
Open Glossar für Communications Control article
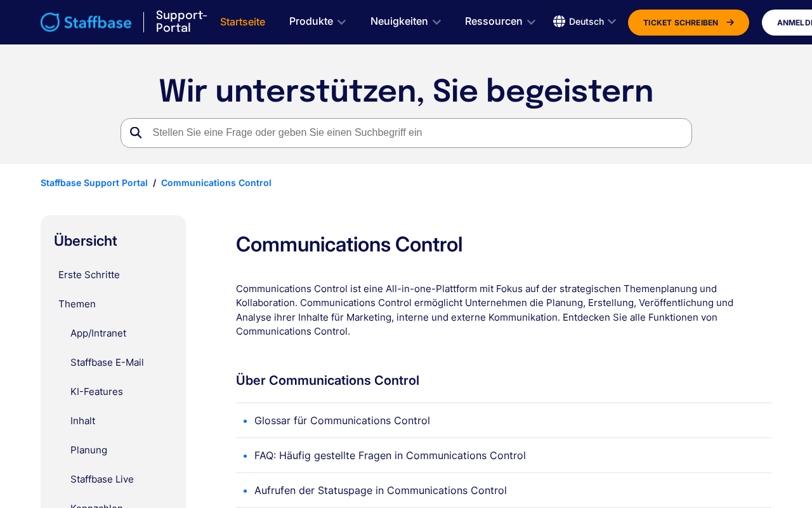[x=342, y=420]
